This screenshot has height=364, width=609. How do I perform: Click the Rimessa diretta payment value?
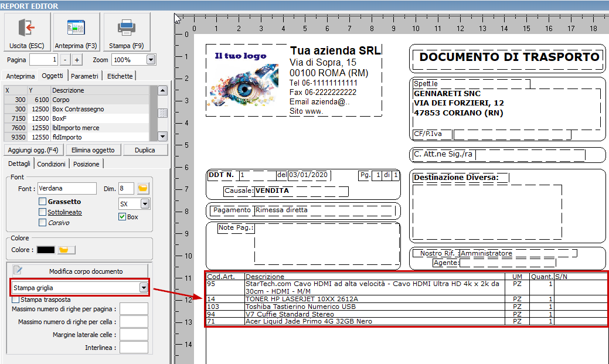point(281,210)
